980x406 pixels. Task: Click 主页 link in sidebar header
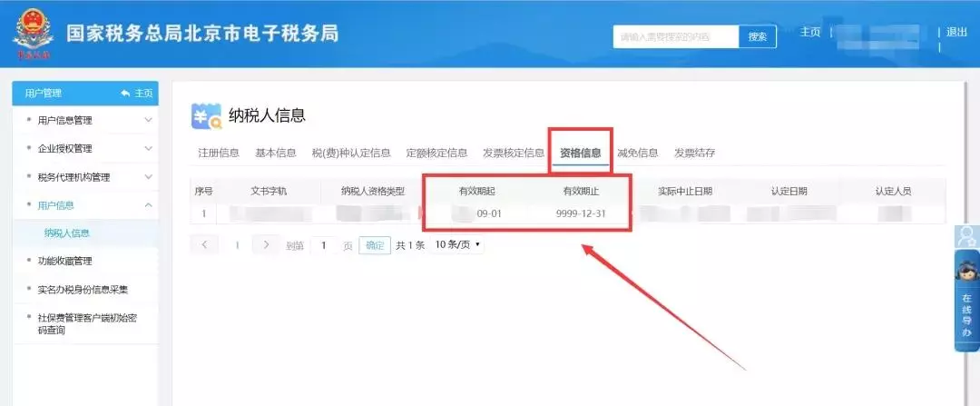tap(143, 94)
